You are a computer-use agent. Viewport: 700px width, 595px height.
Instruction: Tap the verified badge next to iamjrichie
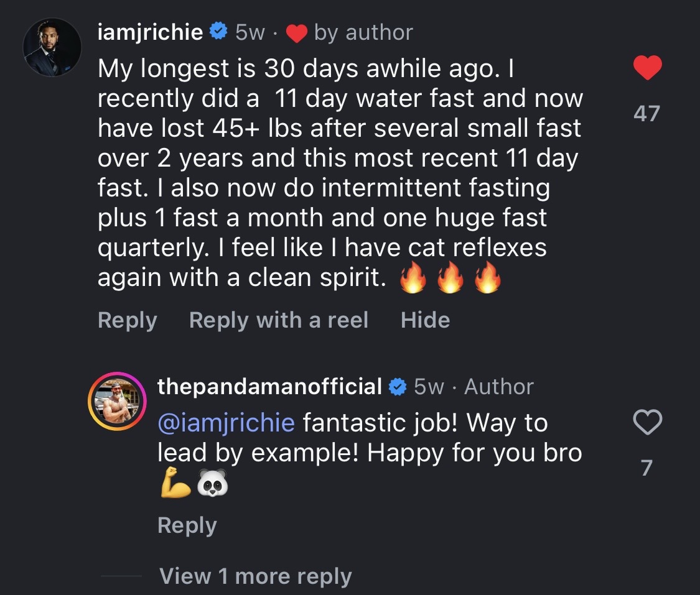[x=217, y=32]
